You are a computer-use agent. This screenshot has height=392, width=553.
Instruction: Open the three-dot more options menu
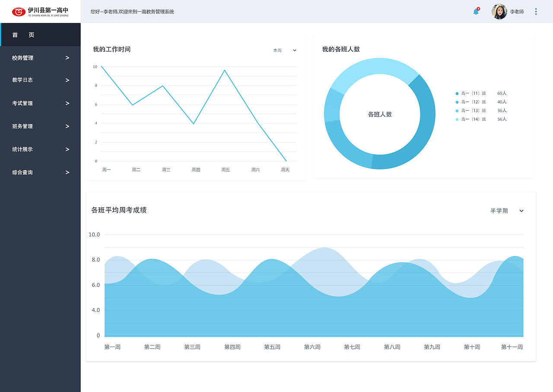pyautogui.click(x=536, y=12)
